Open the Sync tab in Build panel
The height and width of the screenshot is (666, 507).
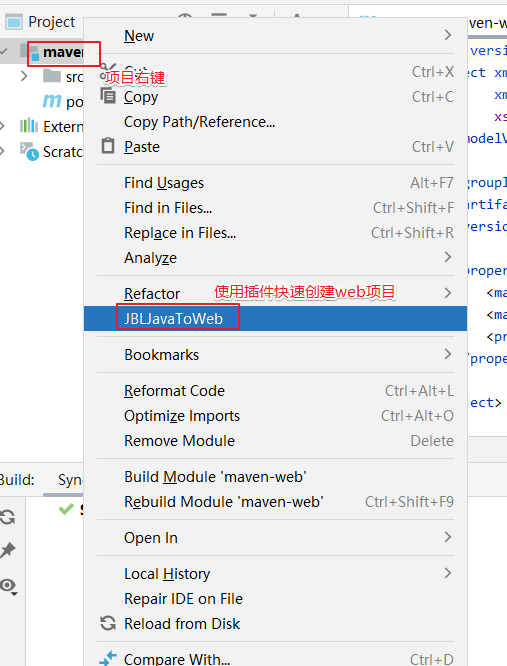coord(70,480)
